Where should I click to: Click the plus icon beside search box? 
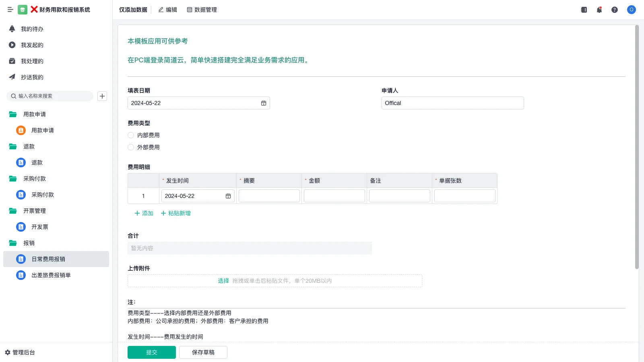point(102,96)
